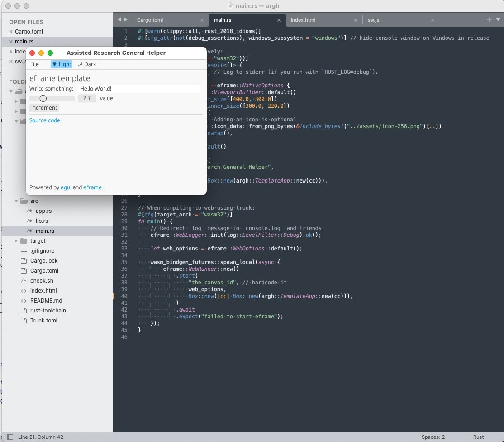The image size is (504, 442).
Task: Click the new tab plus icon
Action: [489, 19]
